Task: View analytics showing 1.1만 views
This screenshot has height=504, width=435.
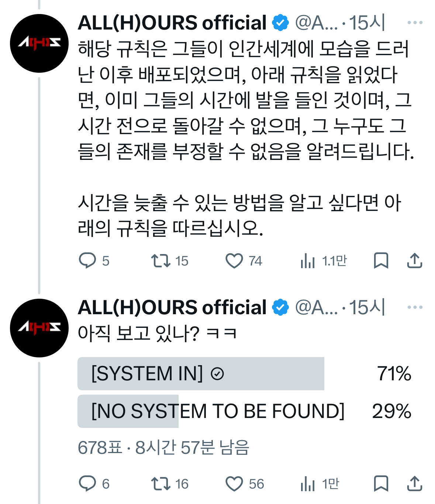Action: [x=308, y=261]
